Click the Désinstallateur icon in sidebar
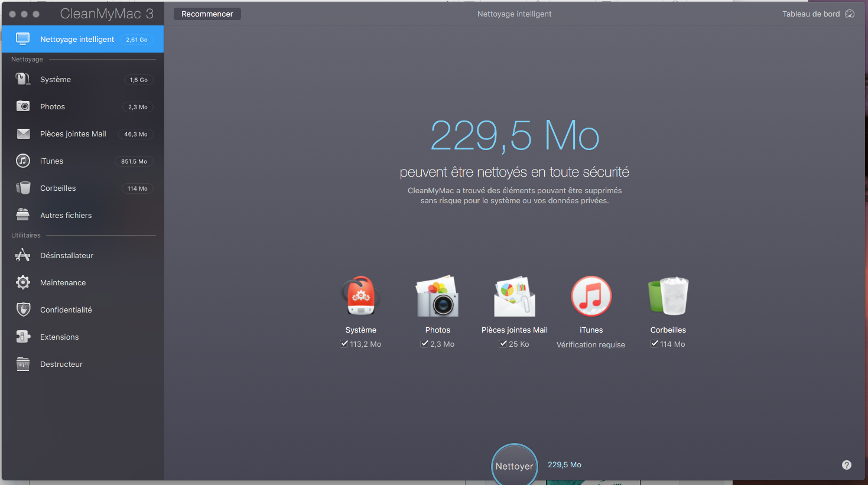Image resolution: width=868 pixels, height=485 pixels. point(23,255)
